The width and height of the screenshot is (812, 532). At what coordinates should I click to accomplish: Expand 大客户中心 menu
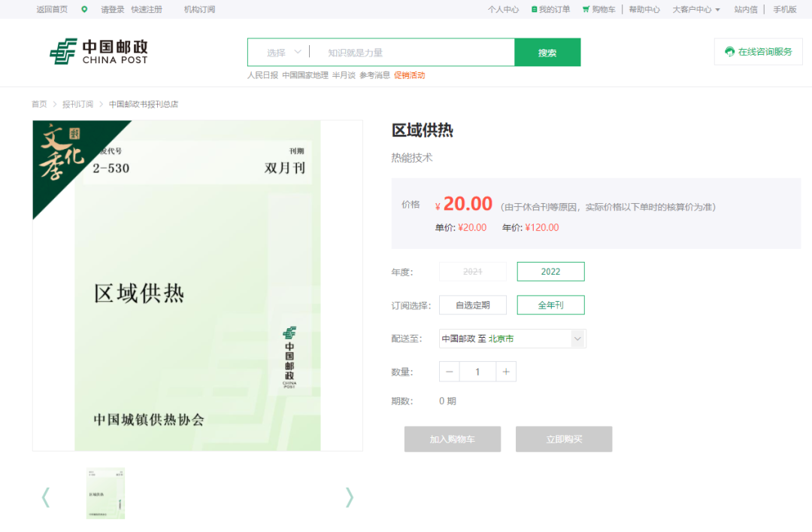pos(695,10)
